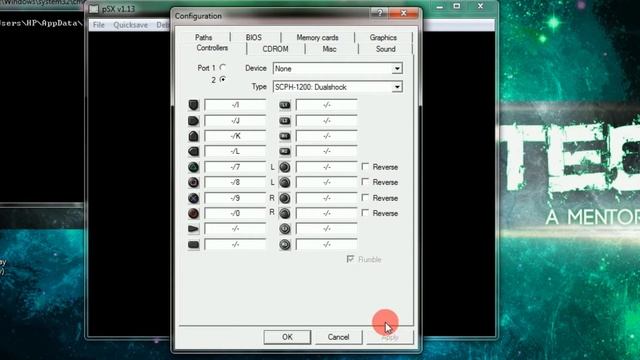Click the Square binding field showing -/8

(235, 182)
